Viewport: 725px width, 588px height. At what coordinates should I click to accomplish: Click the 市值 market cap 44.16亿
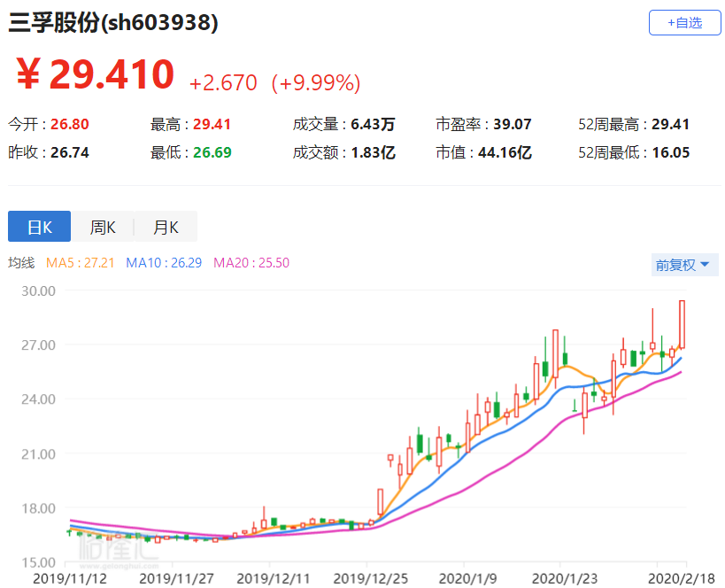(x=505, y=152)
